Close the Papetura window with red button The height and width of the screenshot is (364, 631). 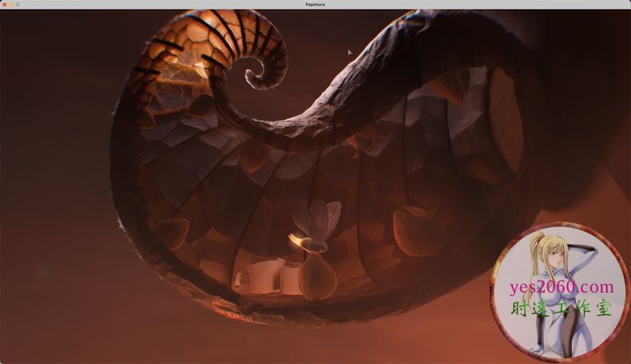coord(5,5)
